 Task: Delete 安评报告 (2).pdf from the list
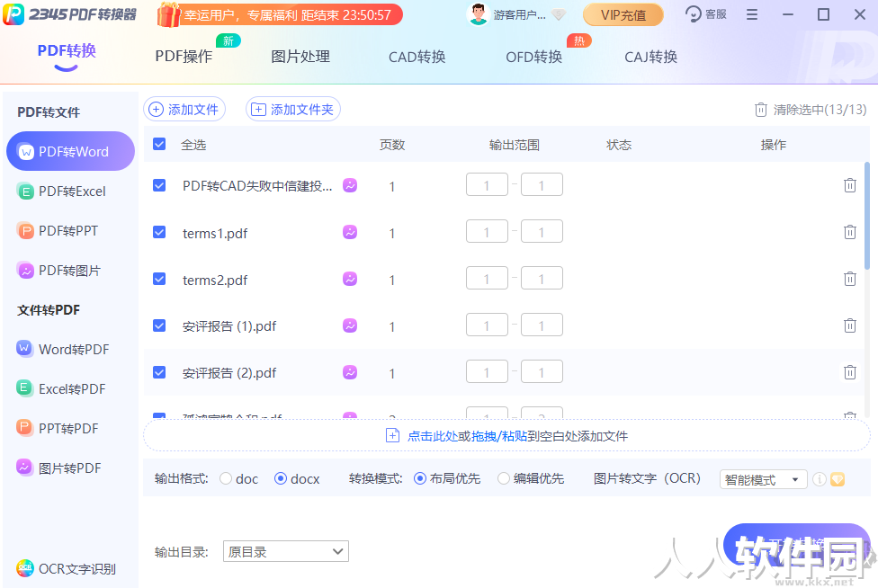point(849,372)
